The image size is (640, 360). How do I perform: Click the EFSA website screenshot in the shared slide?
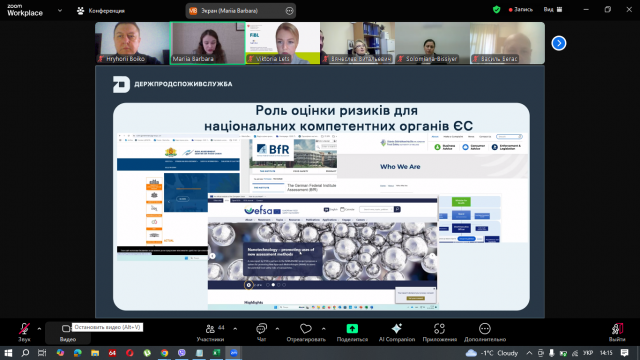pos(322,251)
